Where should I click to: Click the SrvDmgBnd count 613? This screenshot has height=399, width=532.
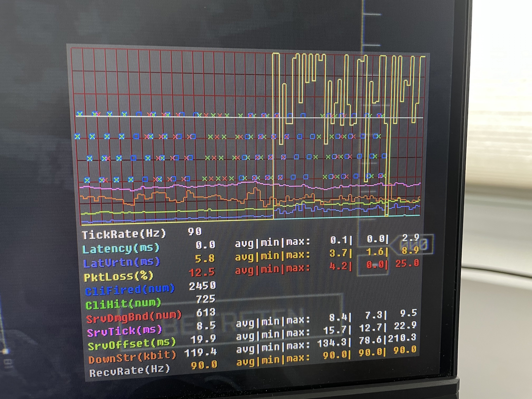tap(206, 312)
